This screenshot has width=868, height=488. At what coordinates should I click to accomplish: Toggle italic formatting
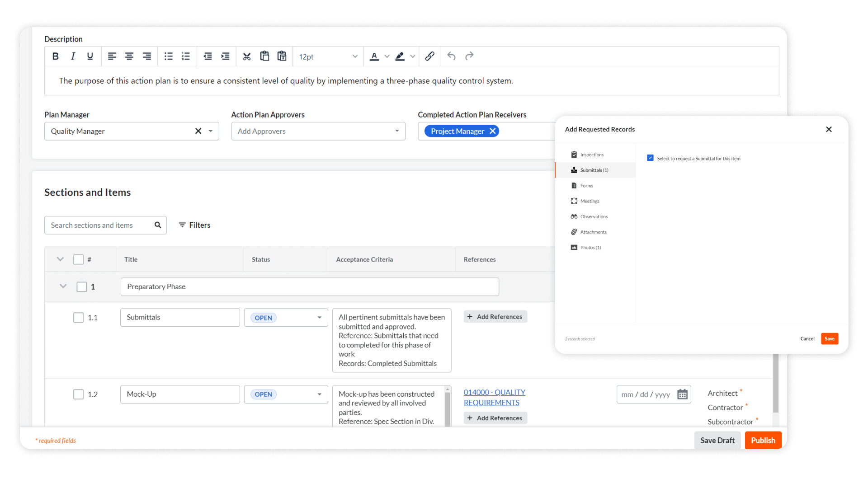73,56
